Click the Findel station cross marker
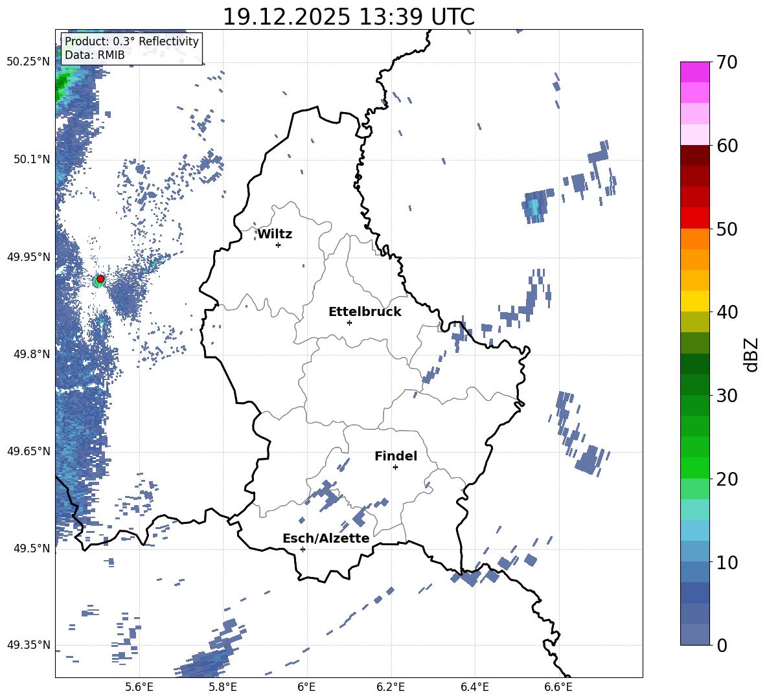 (395, 468)
